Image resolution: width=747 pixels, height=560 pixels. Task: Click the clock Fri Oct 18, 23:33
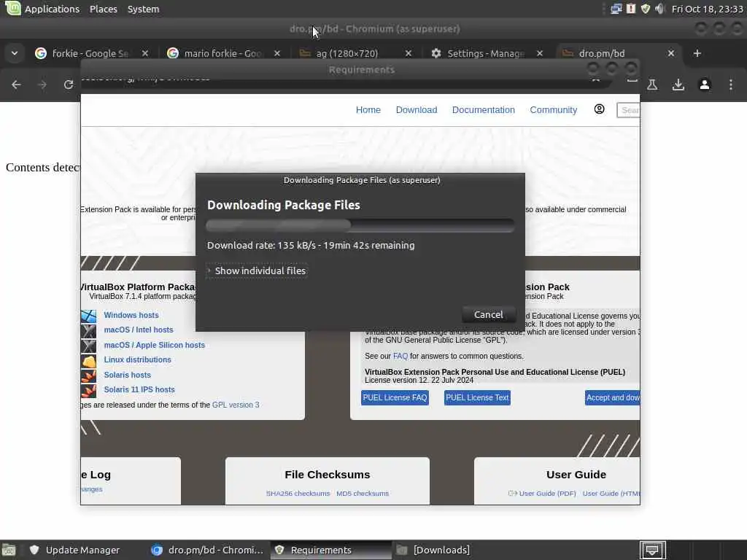(707, 9)
